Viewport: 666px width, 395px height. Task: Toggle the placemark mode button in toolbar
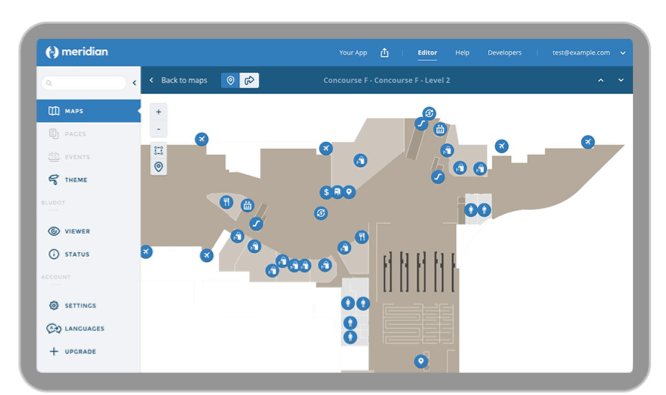tap(231, 80)
